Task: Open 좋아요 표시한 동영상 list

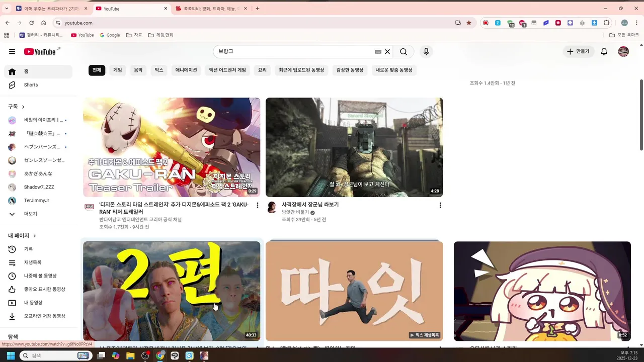Action: 38,289
